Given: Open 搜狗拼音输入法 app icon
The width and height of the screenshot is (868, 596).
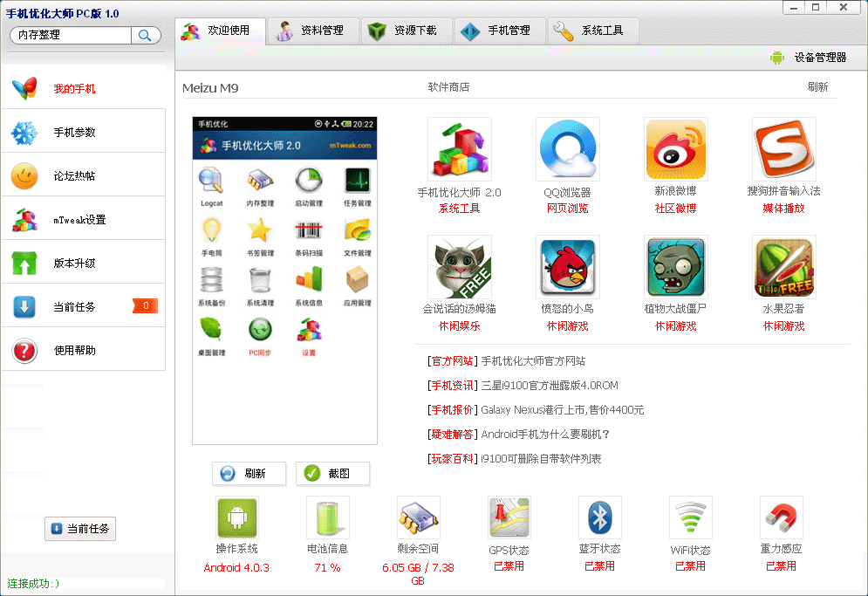Looking at the screenshot, I should pos(784,149).
